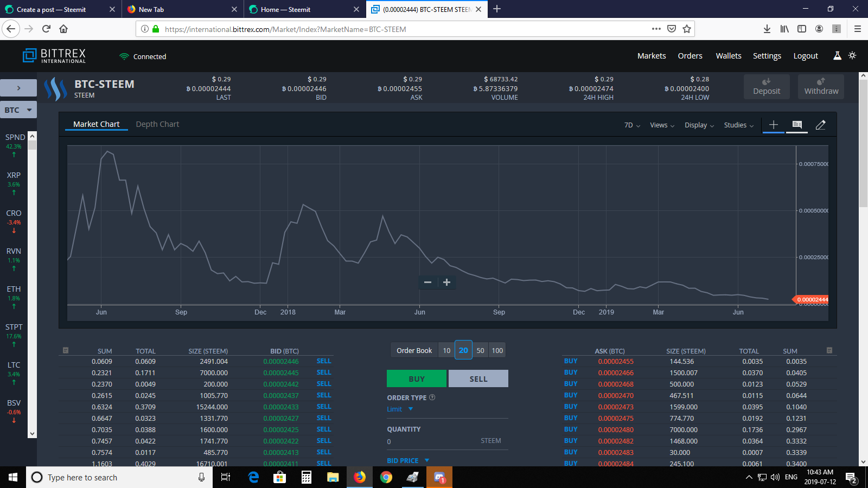
Task: Click bid price 0.00002433
Action: click(281, 407)
